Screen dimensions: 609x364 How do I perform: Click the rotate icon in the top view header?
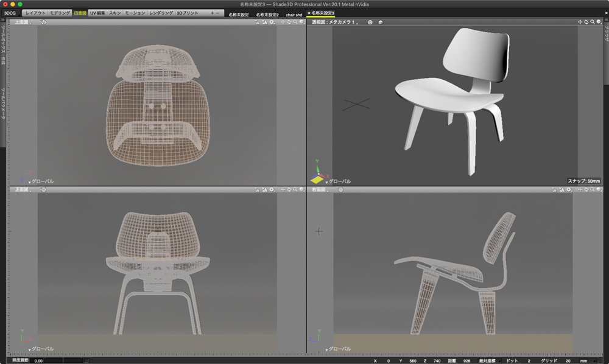[x=289, y=22]
